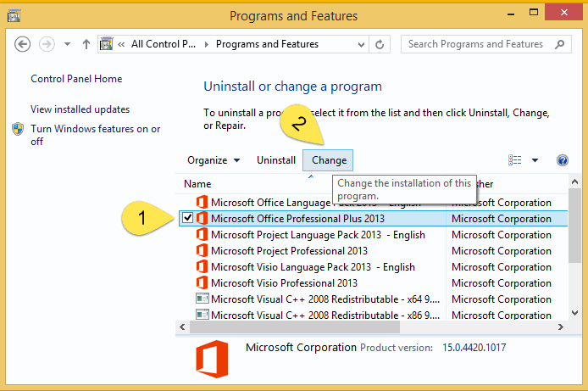Image resolution: width=588 pixels, height=391 pixels.
Task: Click the horizontal scrollbar right arrow
Action: [560, 327]
